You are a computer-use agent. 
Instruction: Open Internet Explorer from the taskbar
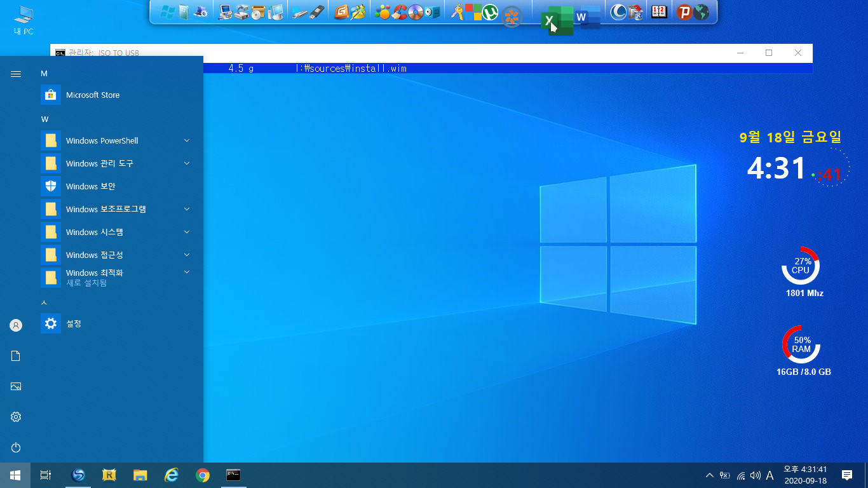[x=172, y=475]
